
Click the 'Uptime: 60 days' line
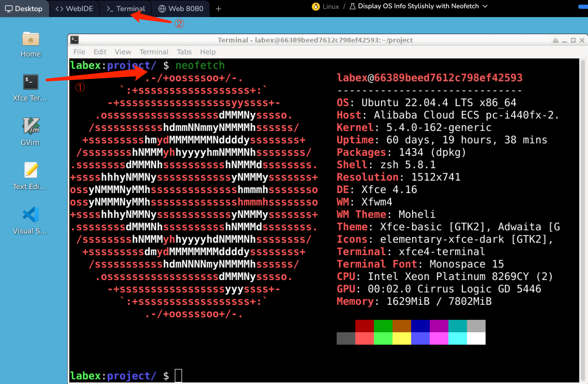point(442,140)
